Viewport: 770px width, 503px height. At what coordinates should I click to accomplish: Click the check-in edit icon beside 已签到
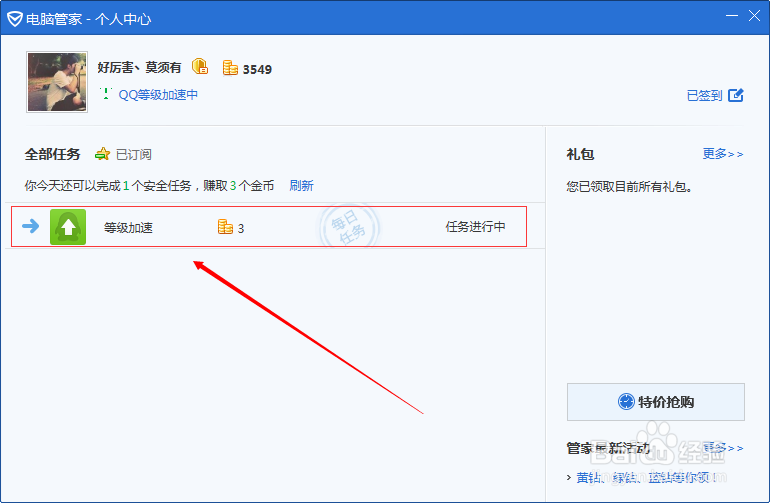tap(736, 95)
